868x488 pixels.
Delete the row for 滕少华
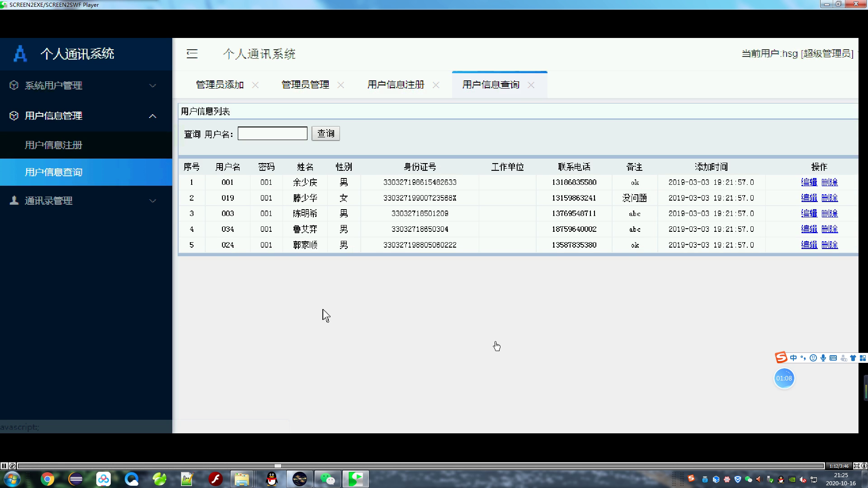[830, 198]
